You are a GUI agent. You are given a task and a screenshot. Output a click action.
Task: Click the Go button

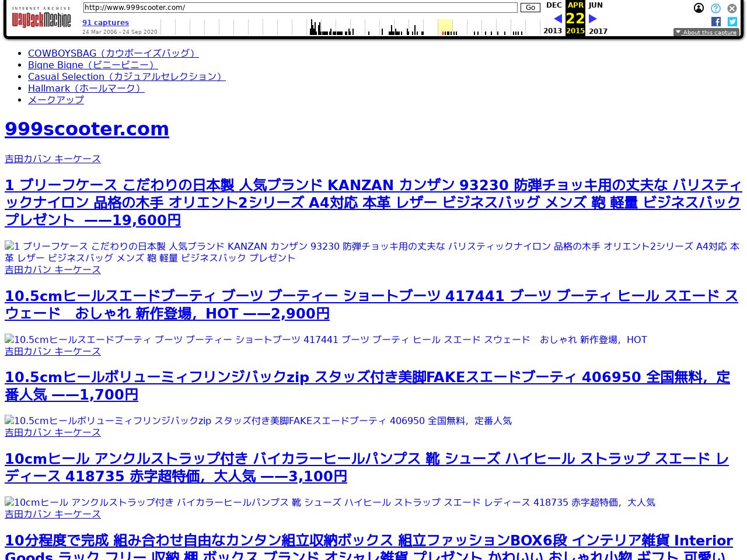[x=530, y=8]
